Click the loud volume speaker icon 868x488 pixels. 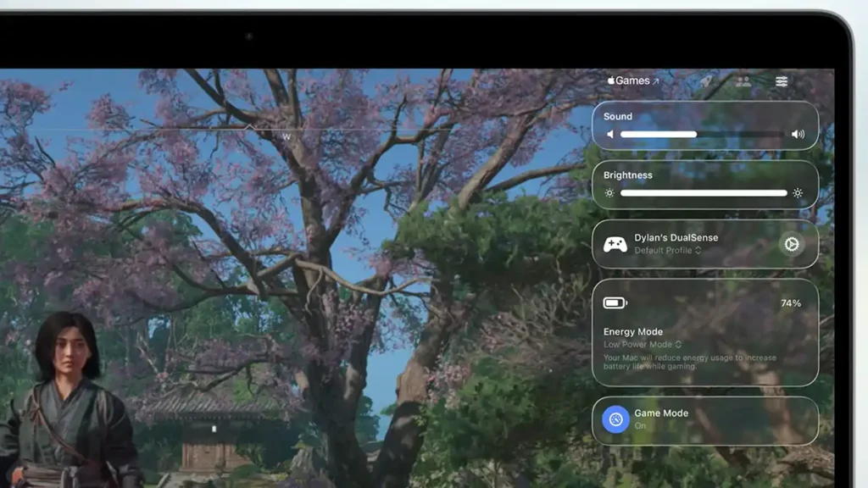[x=798, y=134]
